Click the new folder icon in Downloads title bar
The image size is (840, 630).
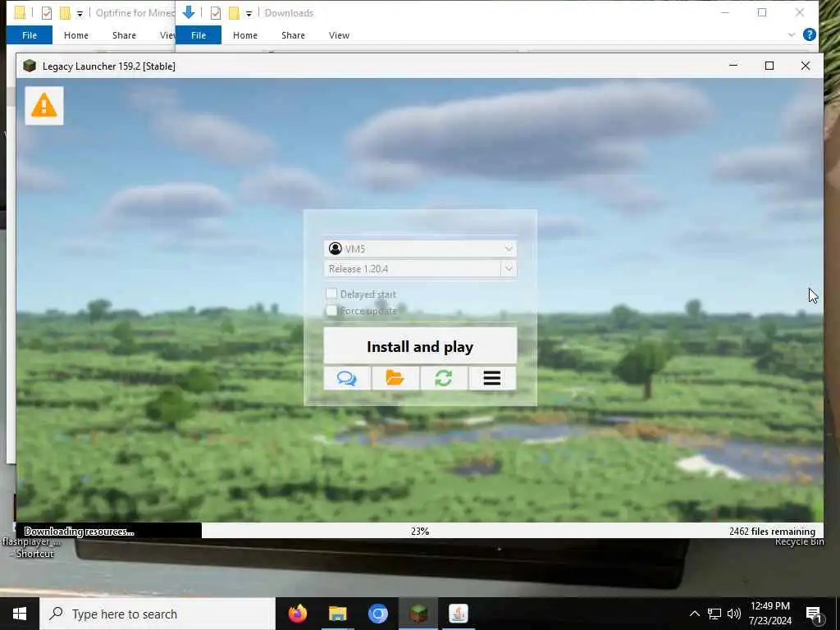pos(234,13)
